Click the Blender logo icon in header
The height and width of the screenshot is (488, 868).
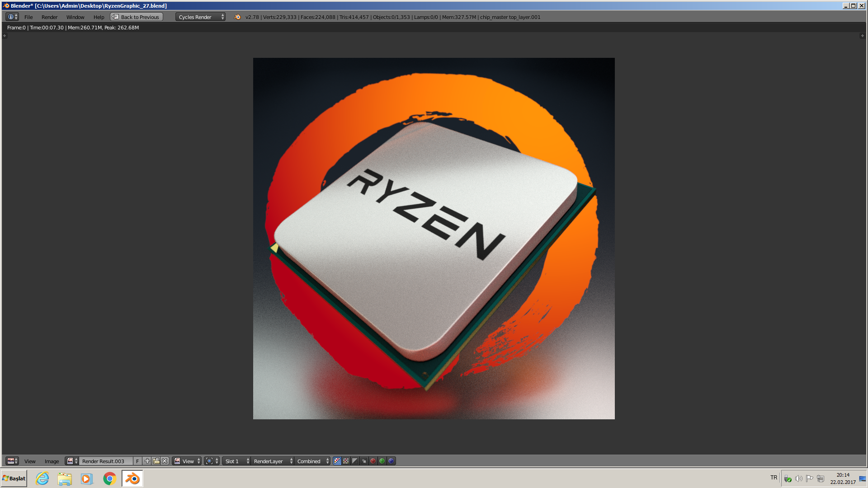click(237, 17)
